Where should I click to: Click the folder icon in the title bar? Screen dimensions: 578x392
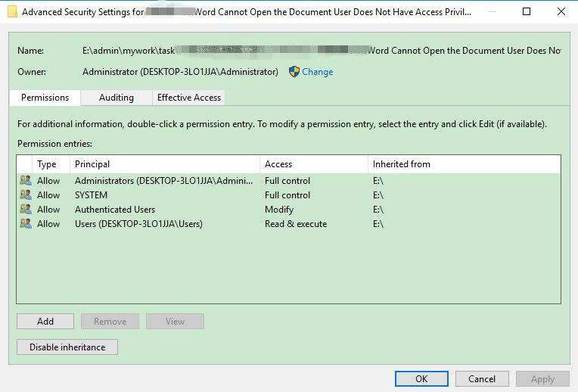[13, 11]
